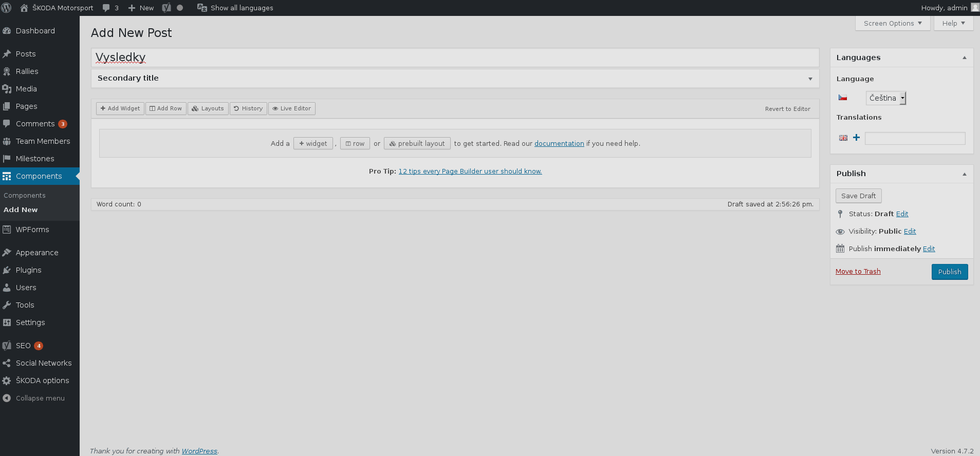
Task: Click the Czech flag language icon
Action: click(843, 98)
